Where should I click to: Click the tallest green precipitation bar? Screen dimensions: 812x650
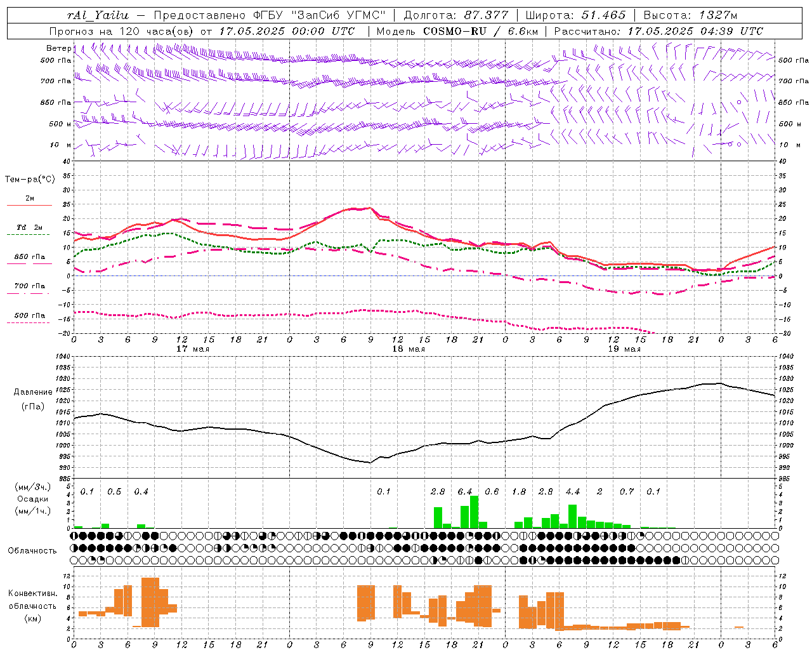(474, 512)
